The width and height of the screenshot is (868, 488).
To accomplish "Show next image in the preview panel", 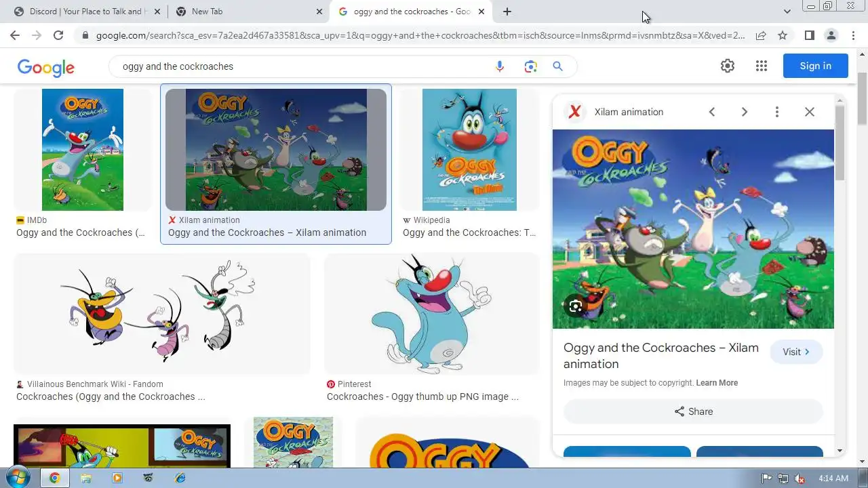I will coord(745,112).
